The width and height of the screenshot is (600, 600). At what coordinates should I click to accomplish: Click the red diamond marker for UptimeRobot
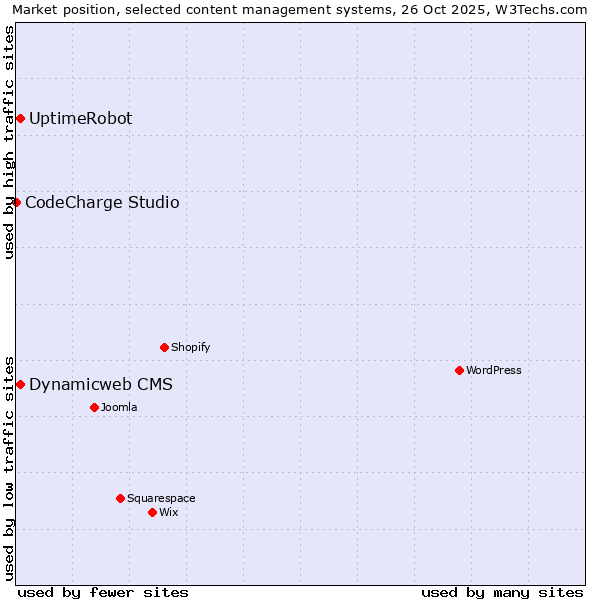(x=20, y=119)
